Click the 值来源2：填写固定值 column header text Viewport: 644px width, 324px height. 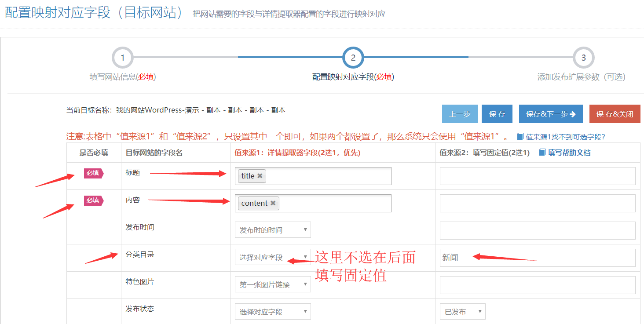[x=485, y=153]
